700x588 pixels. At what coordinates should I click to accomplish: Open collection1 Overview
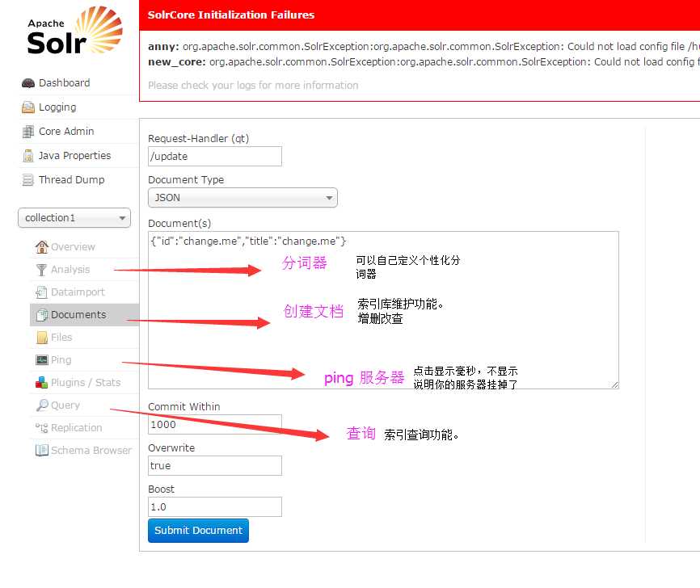(73, 246)
